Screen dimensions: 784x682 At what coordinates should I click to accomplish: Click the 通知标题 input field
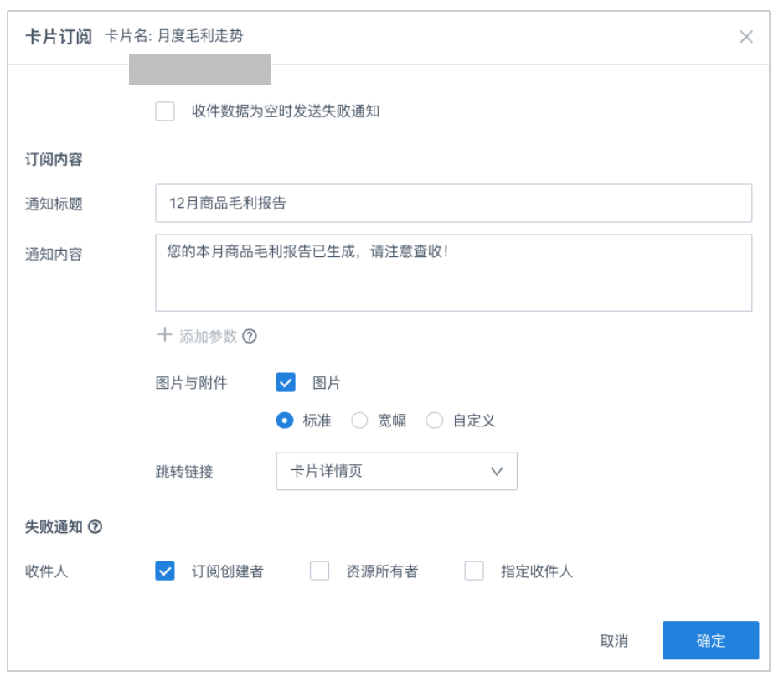pos(453,204)
